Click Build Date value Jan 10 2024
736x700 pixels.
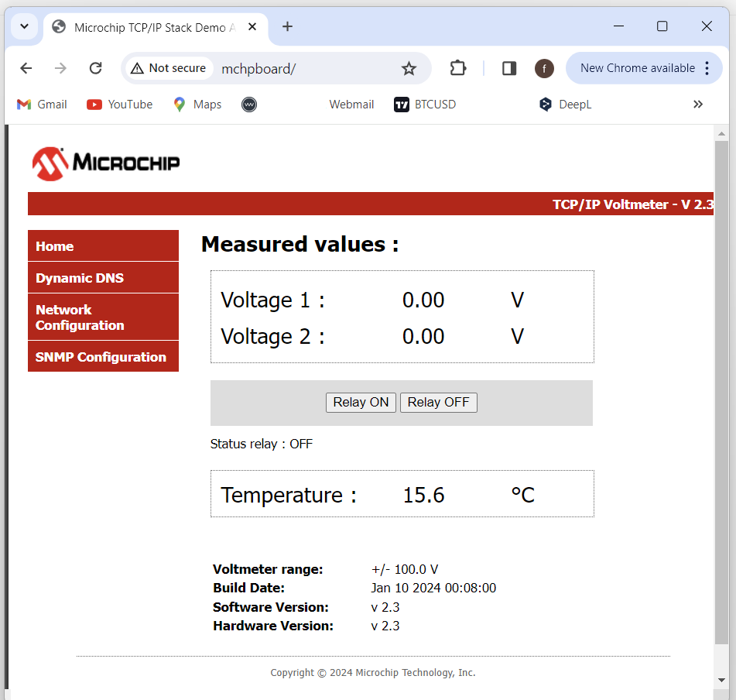[433, 588]
